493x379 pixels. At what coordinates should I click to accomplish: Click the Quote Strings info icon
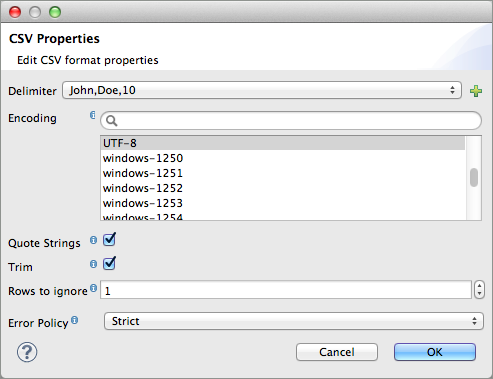(x=93, y=240)
